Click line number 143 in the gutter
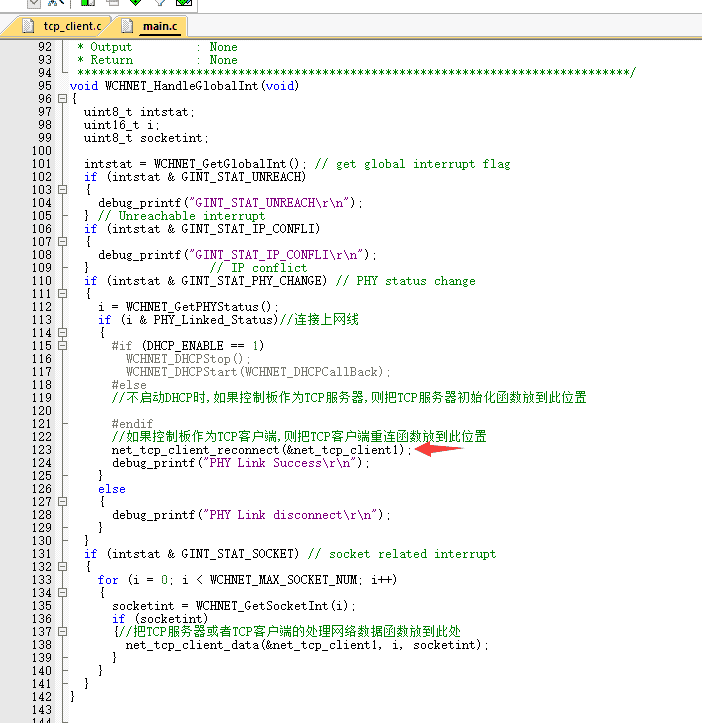This screenshot has width=702, height=723. coord(42,710)
